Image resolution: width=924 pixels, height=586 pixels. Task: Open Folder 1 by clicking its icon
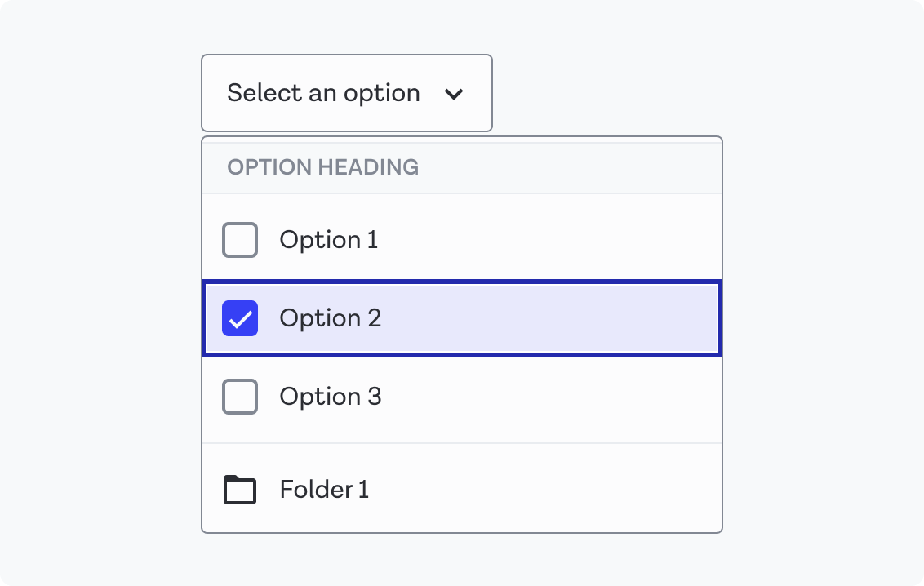(x=240, y=488)
